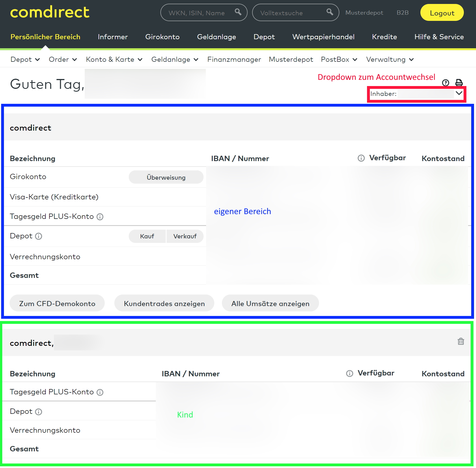Go to Hilfe & Service menu
The image size is (476, 468).
pos(439,37)
